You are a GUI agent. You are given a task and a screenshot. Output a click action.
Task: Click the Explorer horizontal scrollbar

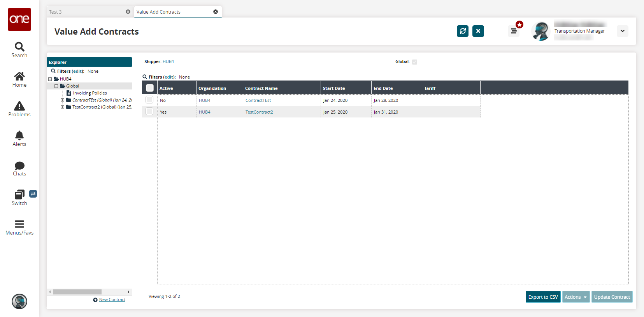click(77, 292)
